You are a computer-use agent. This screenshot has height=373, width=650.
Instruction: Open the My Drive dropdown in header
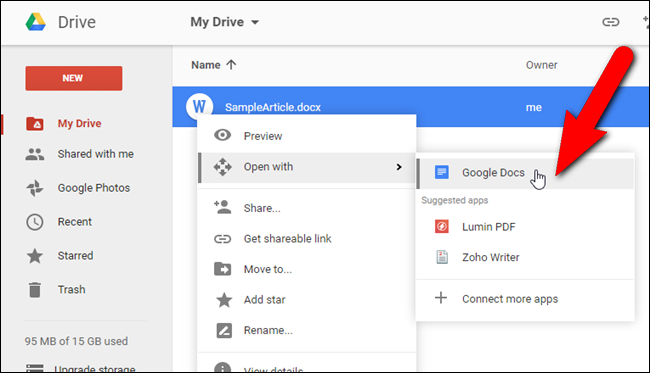[x=225, y=22]
